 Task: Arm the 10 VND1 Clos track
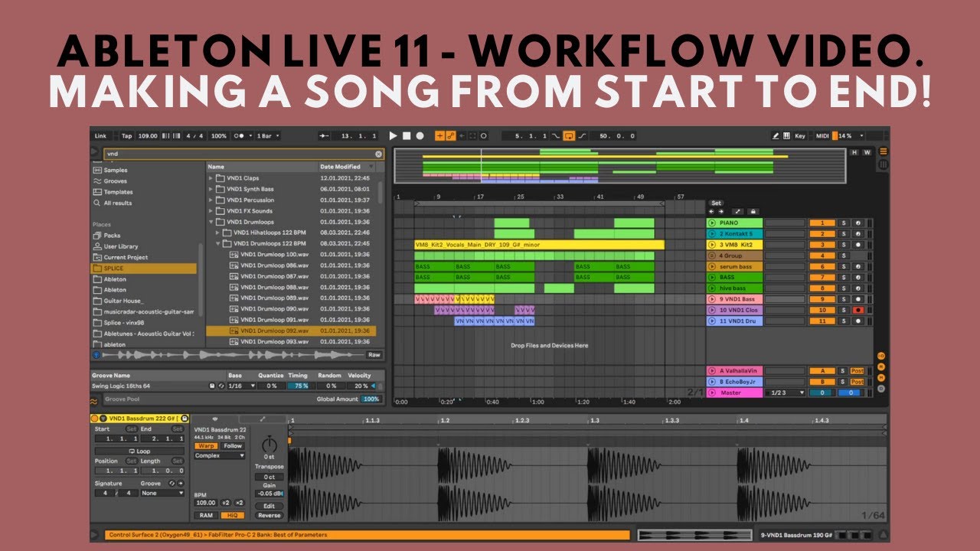coord(858,310)
